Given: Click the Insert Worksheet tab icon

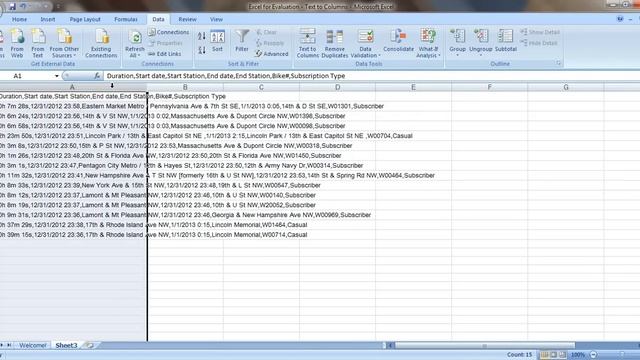Looking at the screenshot, I should (x=89, y=345).
